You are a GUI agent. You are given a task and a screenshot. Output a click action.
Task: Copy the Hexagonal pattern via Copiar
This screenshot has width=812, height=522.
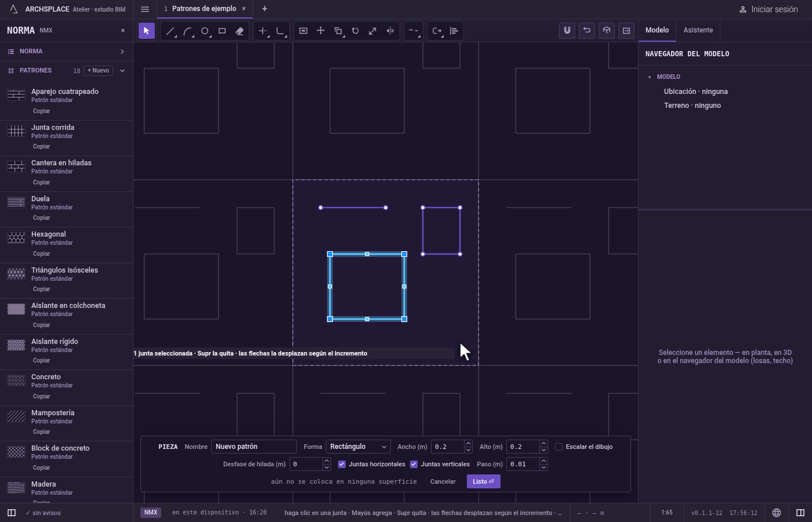[x=41, y=253]
